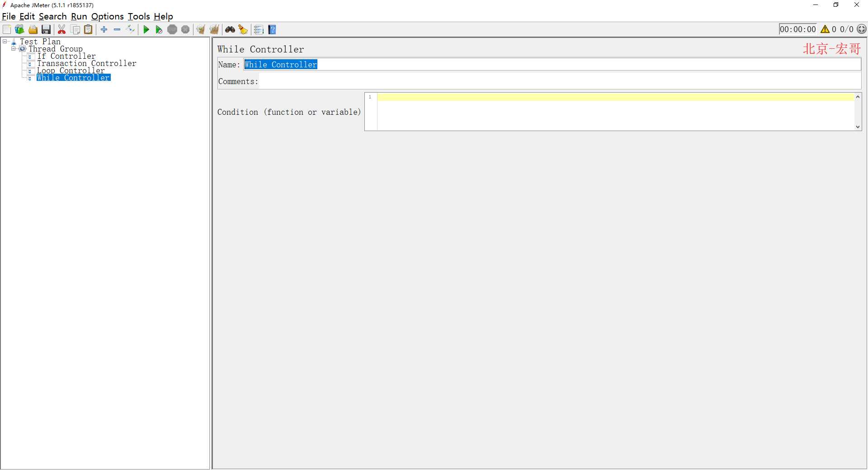This screenshot has width=868, height=470.
Task: Save the test plan with floppy icon
Action: 46,30
